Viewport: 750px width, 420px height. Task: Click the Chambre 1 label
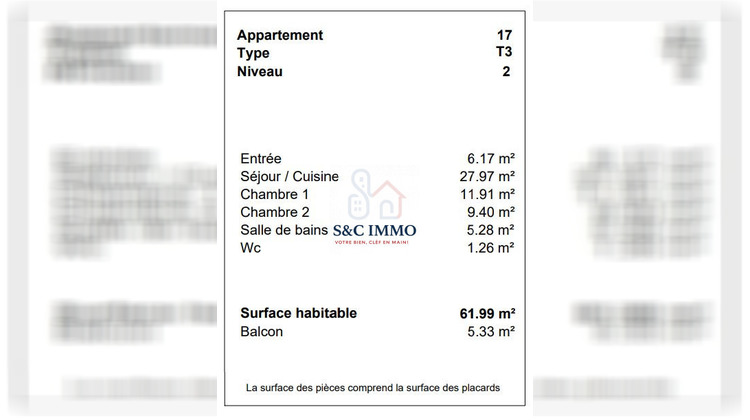(275, 194)
